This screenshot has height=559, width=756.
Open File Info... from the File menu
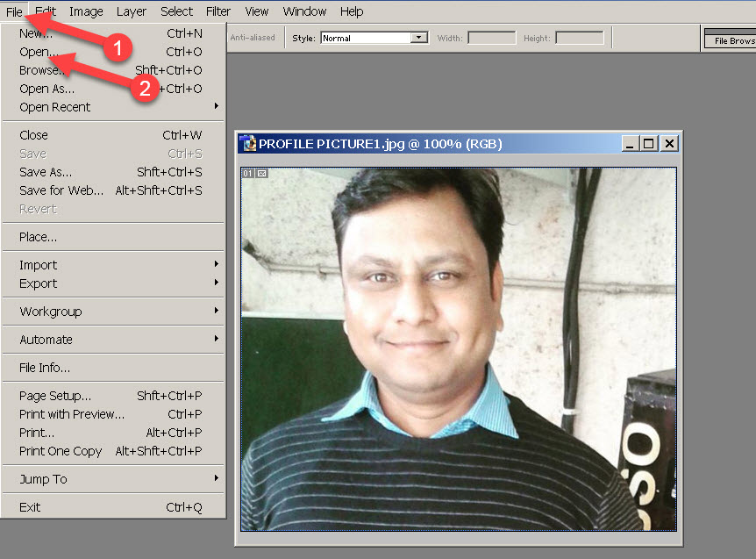point(45,367)
